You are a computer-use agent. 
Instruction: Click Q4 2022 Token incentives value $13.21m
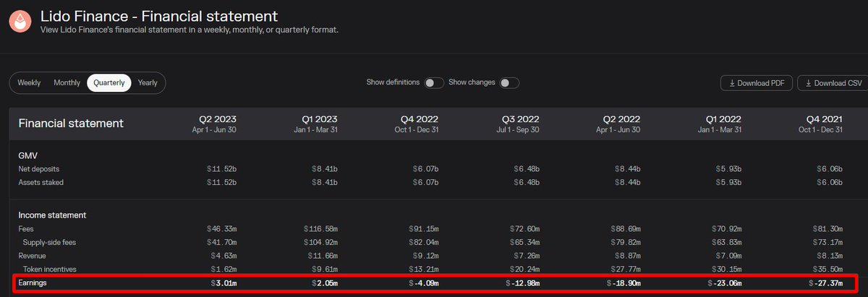(x=423, y=270)
